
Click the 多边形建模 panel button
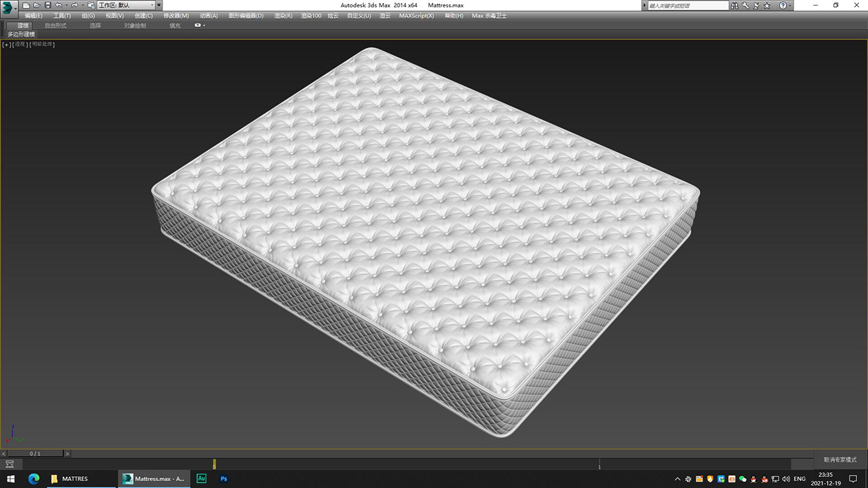click(21, 34)
